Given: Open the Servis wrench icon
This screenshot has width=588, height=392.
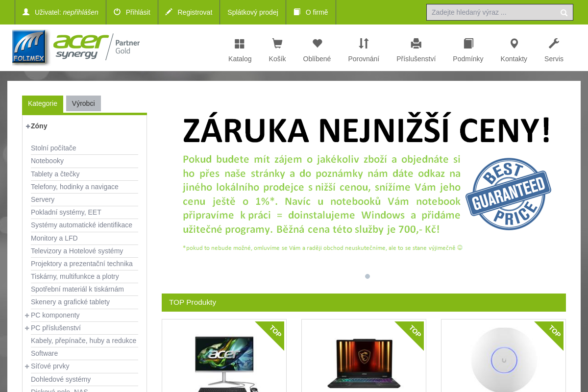Looking at the screenshot, I should (x=554, y=44).
